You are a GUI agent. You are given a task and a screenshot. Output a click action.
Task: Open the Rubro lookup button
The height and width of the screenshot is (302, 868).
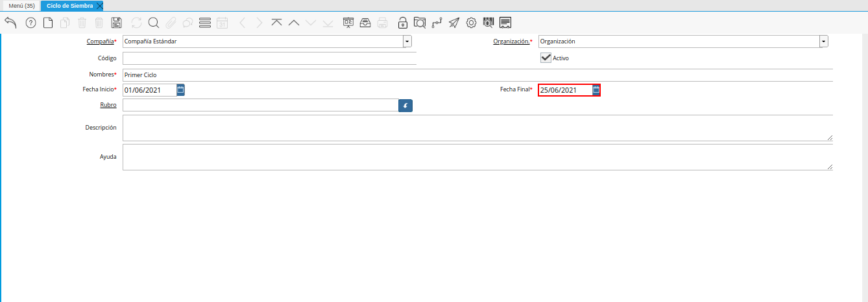tap(405, 105)
